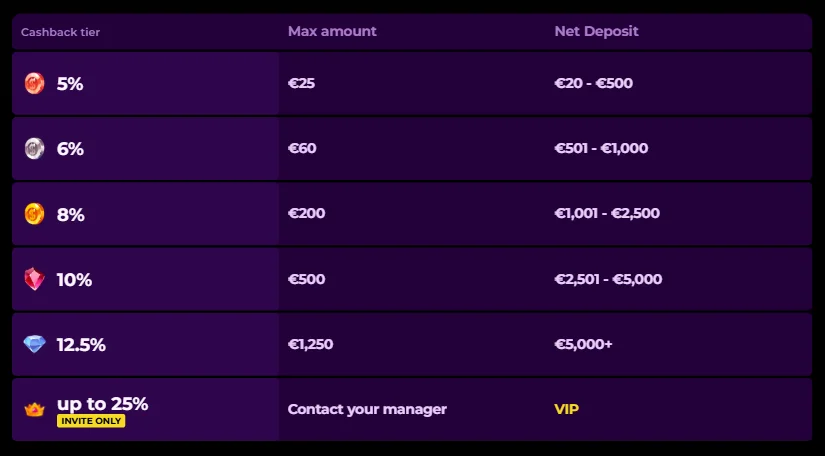Click the red ruby 10% tier icon
The image size is (825, 456).
[35, 280]
